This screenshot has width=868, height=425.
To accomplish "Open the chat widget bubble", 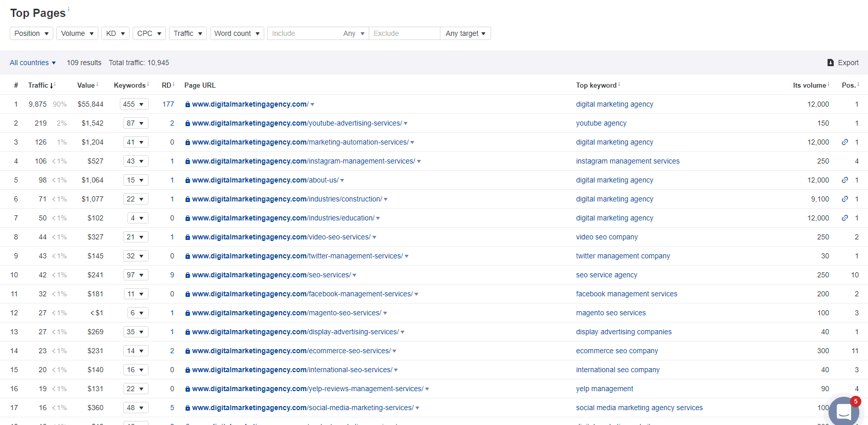I will click(x=843, y=411).
